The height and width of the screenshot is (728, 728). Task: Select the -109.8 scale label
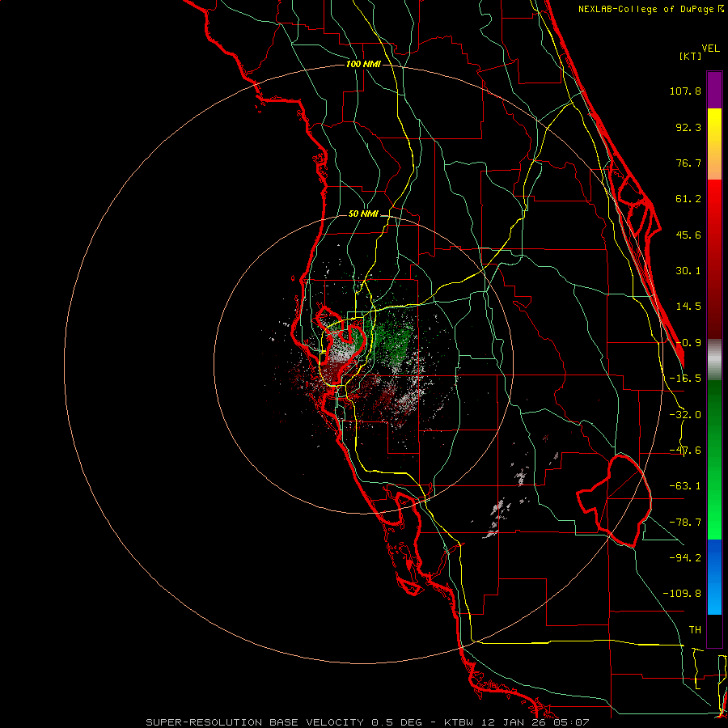point(682,594)
